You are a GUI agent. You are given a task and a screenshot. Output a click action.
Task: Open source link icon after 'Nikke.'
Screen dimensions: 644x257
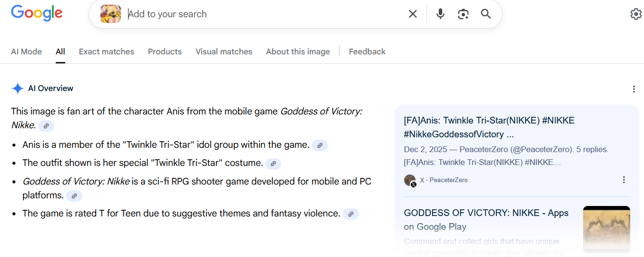click(46, 126)
